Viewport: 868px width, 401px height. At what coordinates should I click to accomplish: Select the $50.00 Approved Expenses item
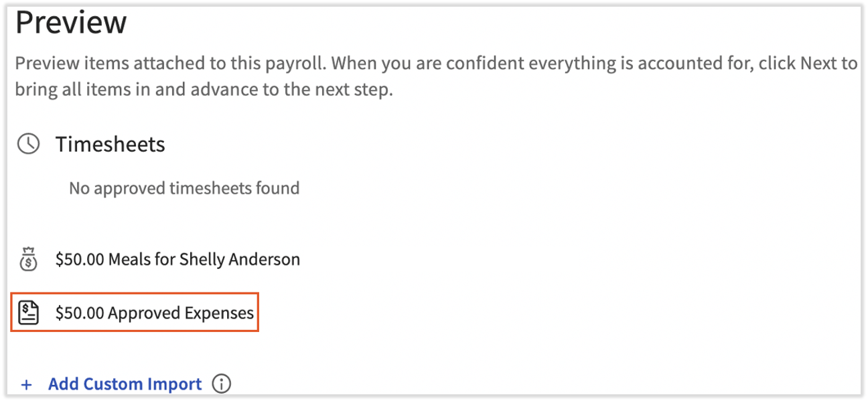[x=155, y=313]
